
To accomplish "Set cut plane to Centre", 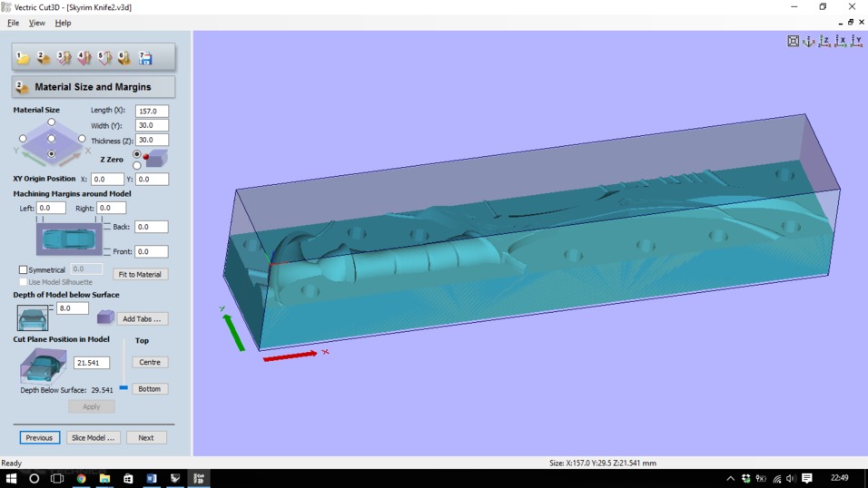I will [150, 362].
